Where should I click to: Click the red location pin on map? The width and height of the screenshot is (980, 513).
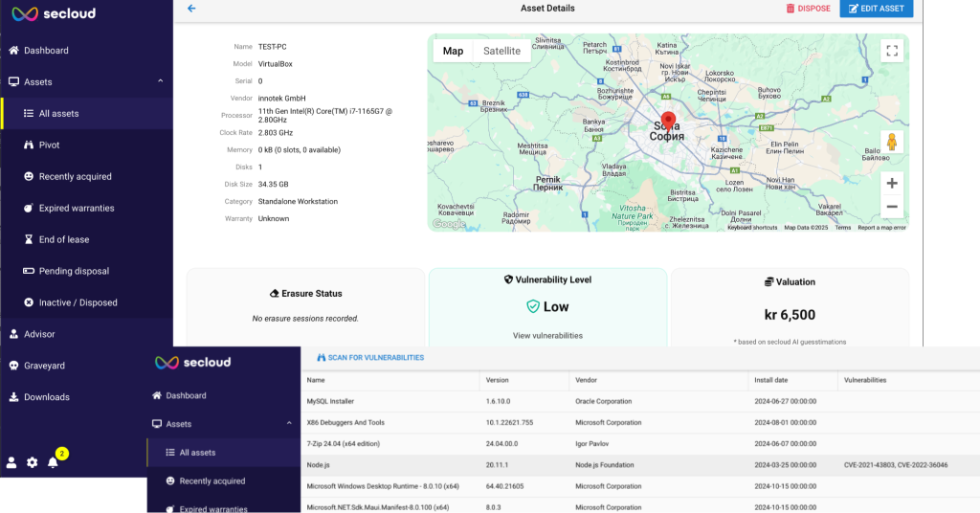(668, 121)
